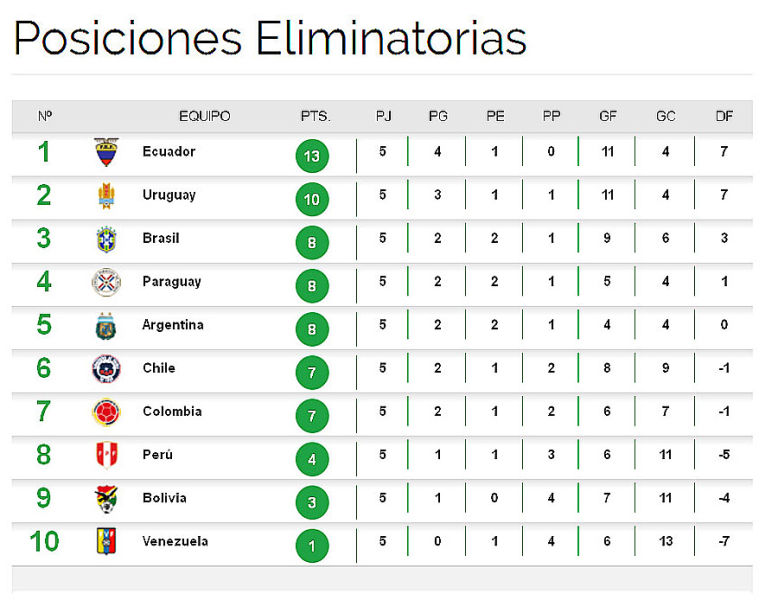Click the EQUIPO column header
The width and height of the screenshot is (778, 600).
pos(205,116)
